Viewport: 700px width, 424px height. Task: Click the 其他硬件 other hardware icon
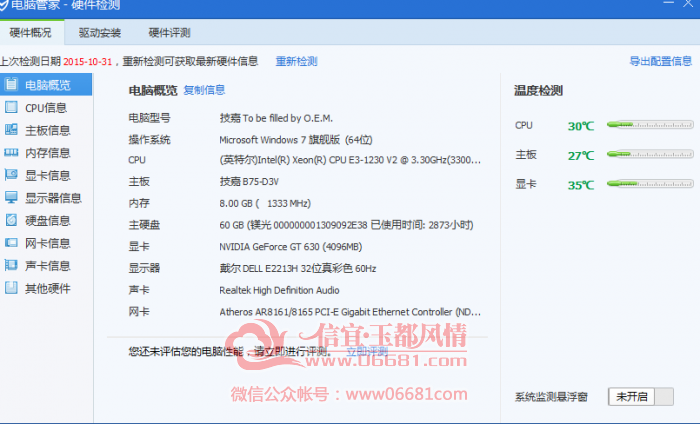pos(11,288)
